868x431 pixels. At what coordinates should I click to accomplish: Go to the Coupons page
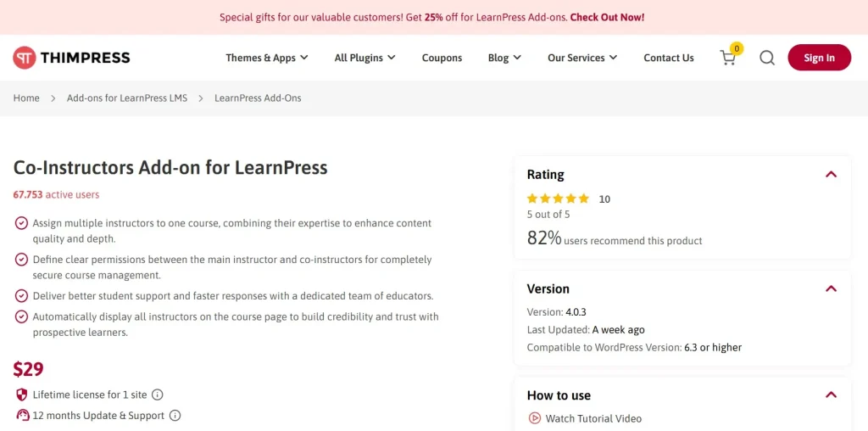point(442,58)
